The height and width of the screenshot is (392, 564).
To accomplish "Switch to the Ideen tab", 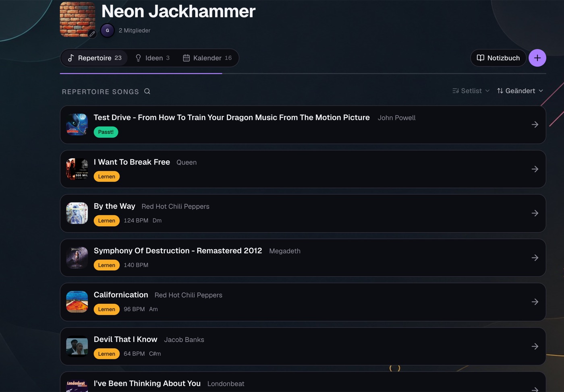I will (x=152, y=58).
